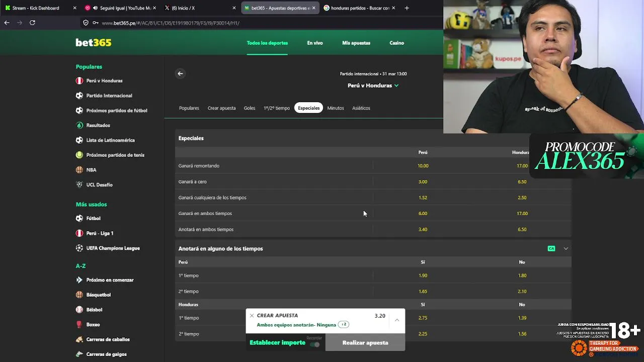The width and height of the screenshot is (644, 362).
Task: Click the site info icon in the address bar
Action: (x=86, y=23)
